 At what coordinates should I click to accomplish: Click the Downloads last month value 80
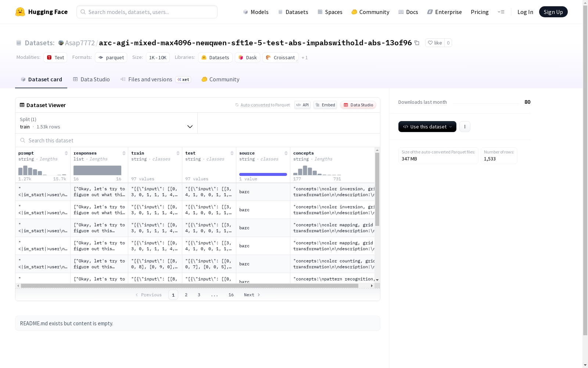[x=527, y=102]
